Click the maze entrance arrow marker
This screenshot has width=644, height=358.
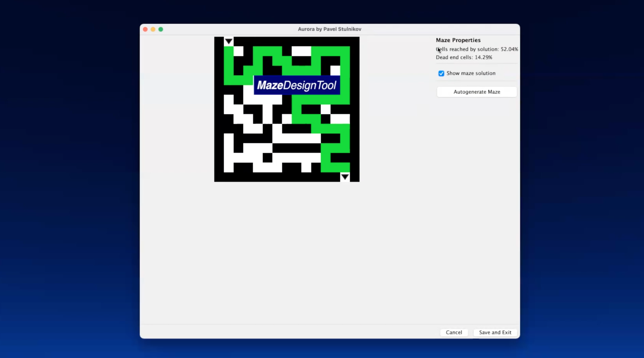(229, 42)
